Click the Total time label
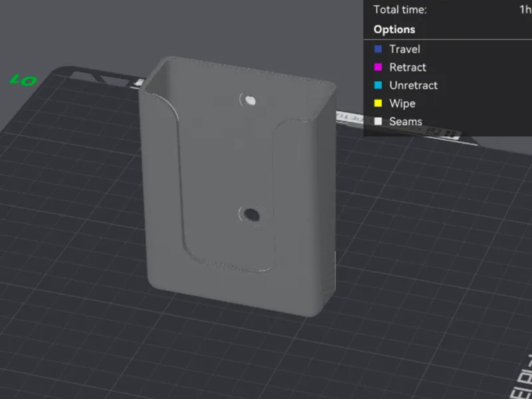The image size is (532, 399). (400, 9)
